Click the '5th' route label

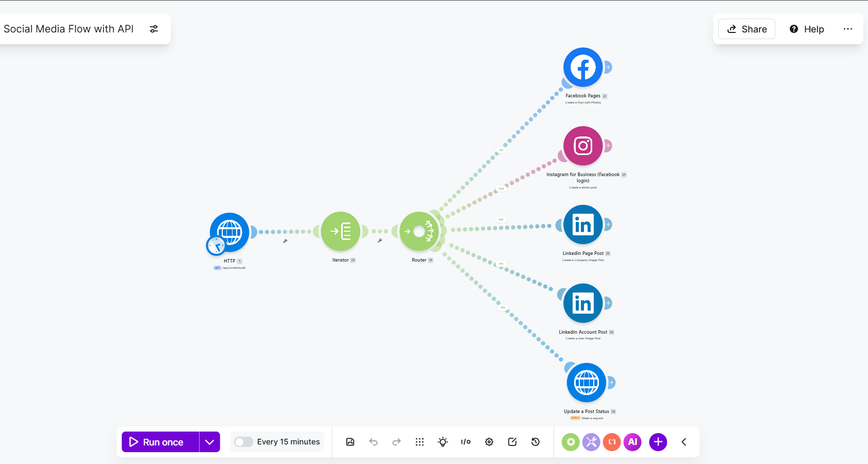tap(503, 307)
